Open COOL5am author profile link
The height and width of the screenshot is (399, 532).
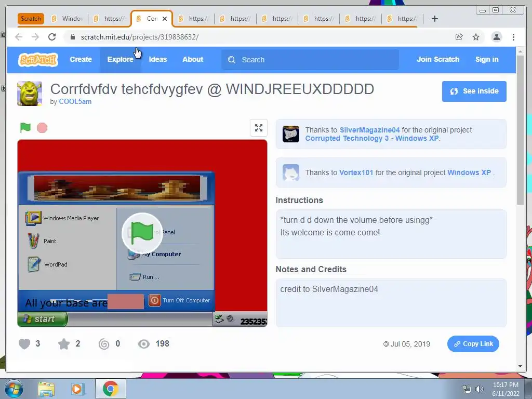[75, 101]
